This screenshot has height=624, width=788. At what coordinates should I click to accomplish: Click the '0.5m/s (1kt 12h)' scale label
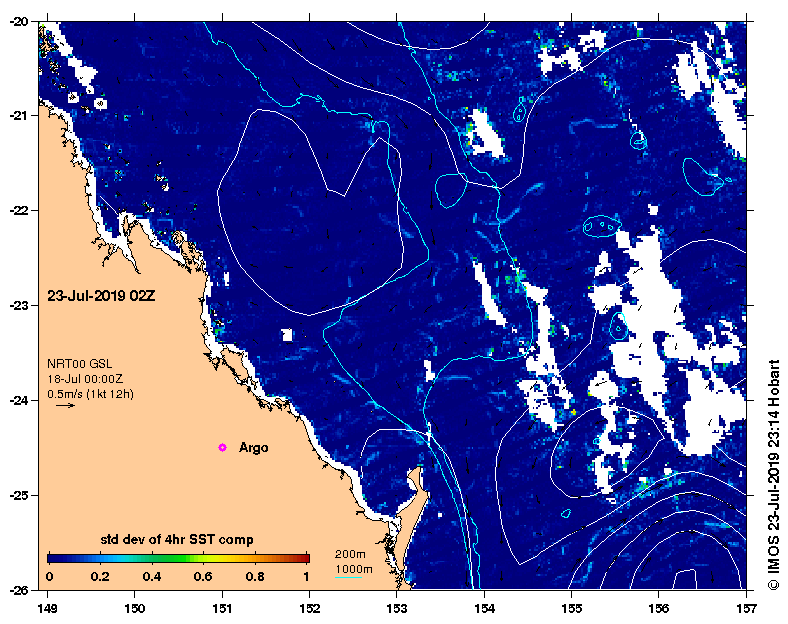click(90, 394)
